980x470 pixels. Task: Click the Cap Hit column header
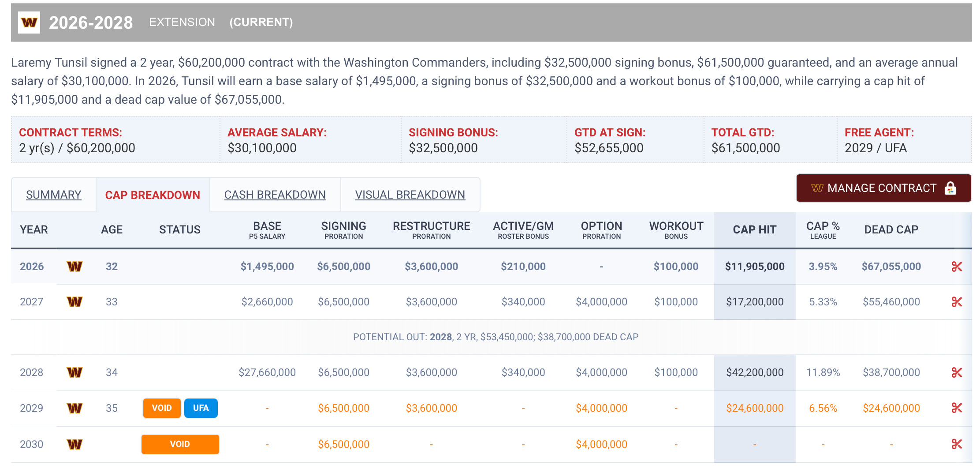pyautogui.click(x=754, y=229)
